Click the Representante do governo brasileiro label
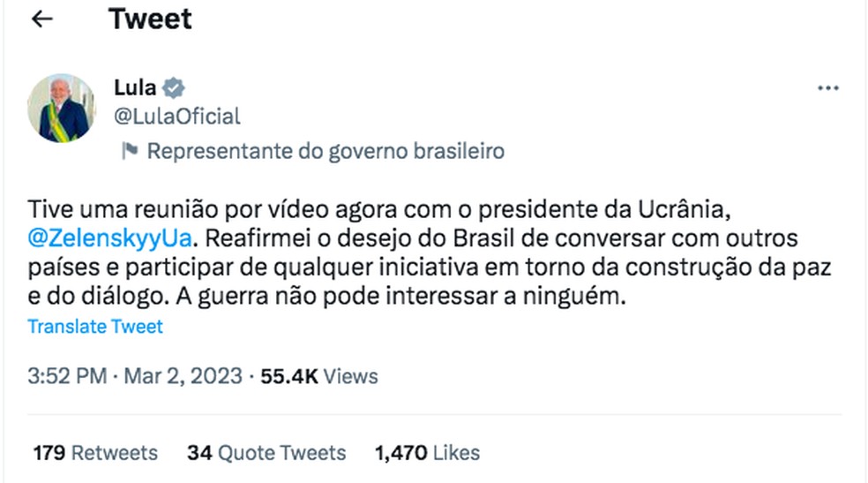The height and width of the screenshot is (483, 868). [325, 152]
